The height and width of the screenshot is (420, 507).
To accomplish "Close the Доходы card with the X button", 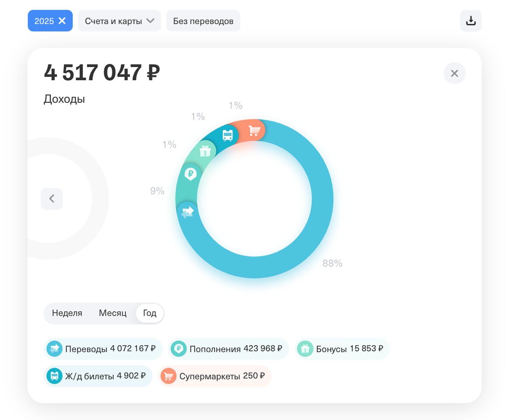I will pos(454,73).
